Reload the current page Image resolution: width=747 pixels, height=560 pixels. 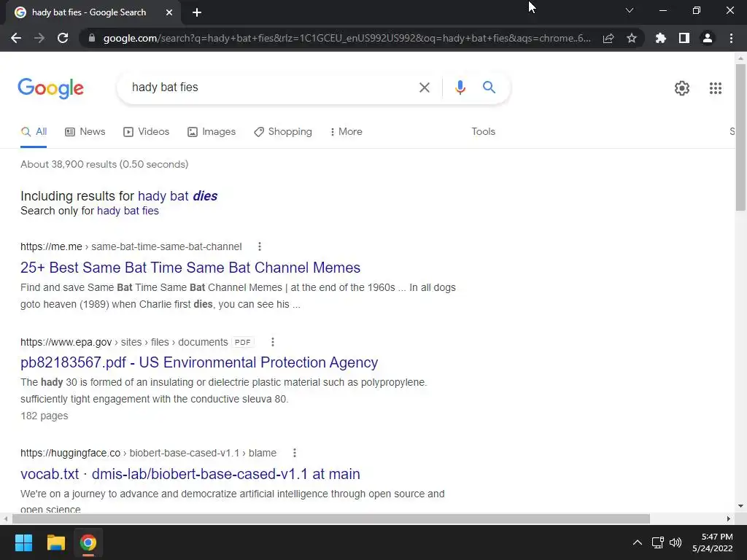[63, 38]
